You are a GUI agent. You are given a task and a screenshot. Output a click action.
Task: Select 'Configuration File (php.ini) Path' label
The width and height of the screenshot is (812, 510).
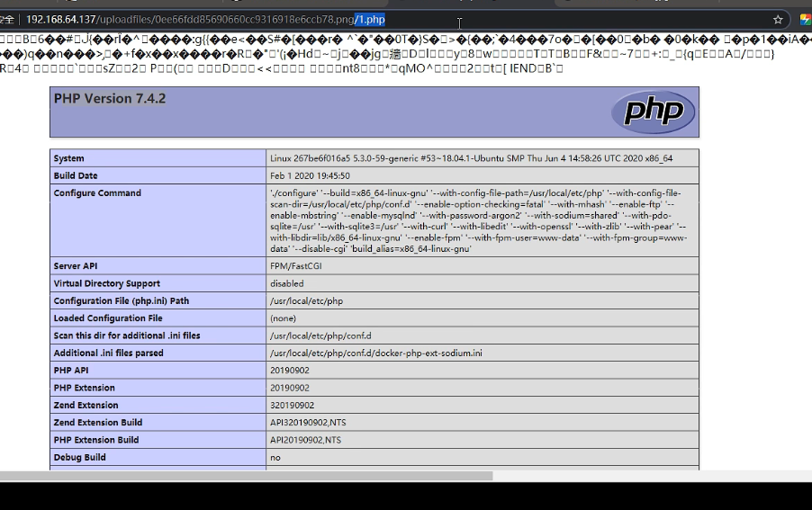[x=122, y=301]
